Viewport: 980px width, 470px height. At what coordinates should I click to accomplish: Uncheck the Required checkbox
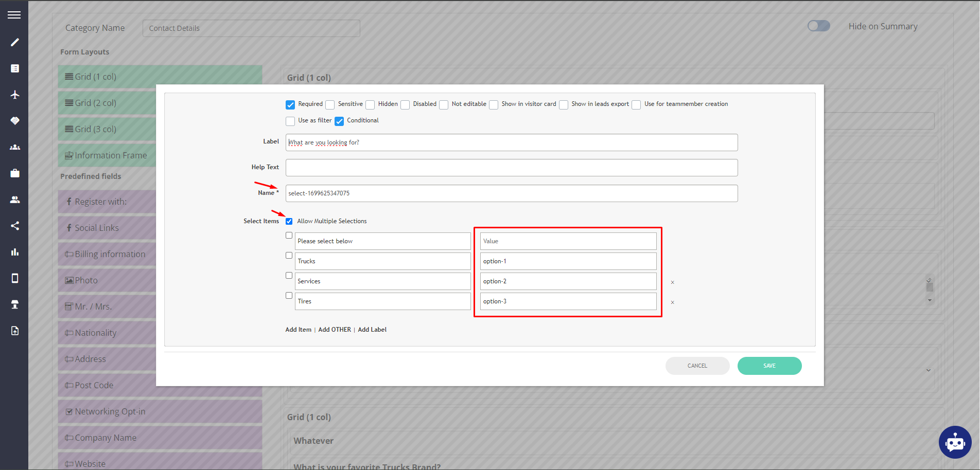(x=290, y=104)
